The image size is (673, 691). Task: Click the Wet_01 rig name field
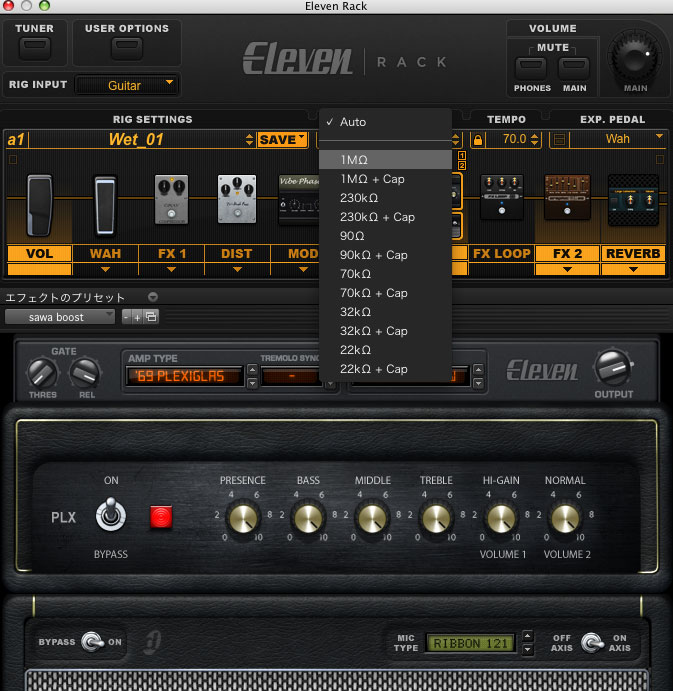click(x=136, y=140)
